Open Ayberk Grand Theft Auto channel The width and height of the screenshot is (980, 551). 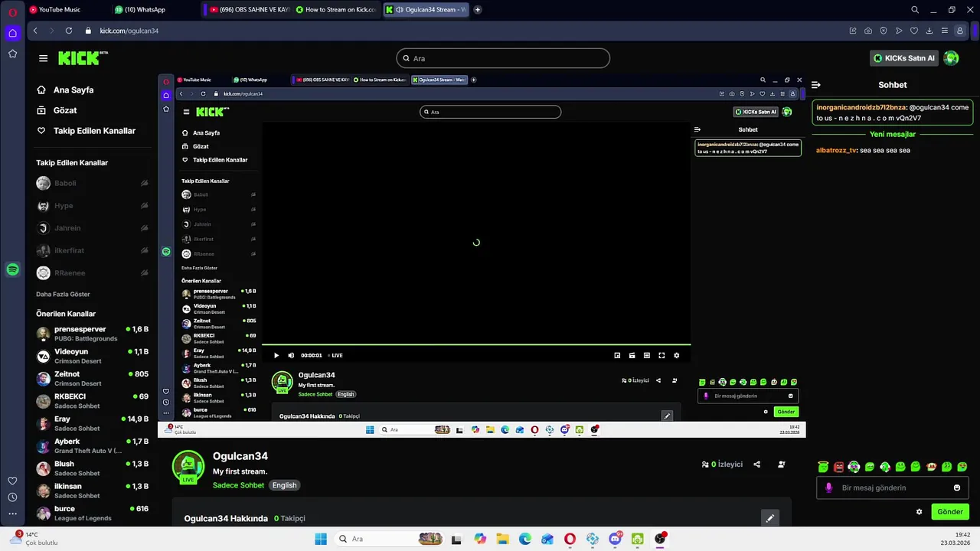tap(93, 445)
